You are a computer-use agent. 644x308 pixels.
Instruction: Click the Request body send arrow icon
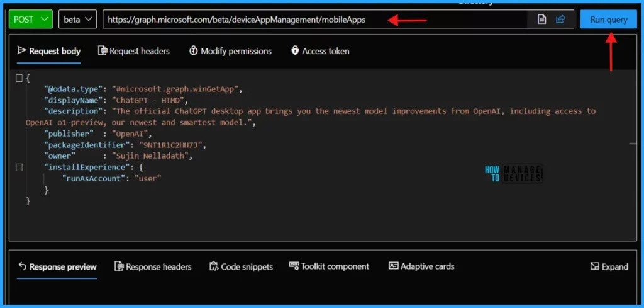pyautogui.click(x=21, y=50)
